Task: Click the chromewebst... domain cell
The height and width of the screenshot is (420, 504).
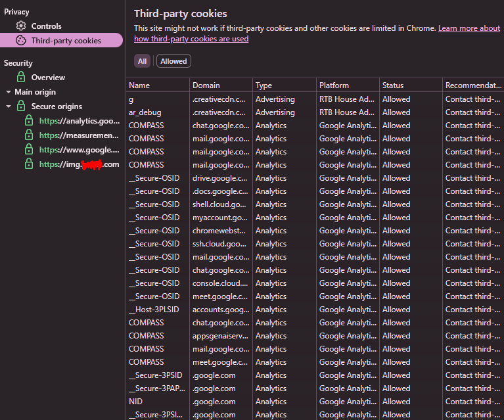Action: [221, 231]
